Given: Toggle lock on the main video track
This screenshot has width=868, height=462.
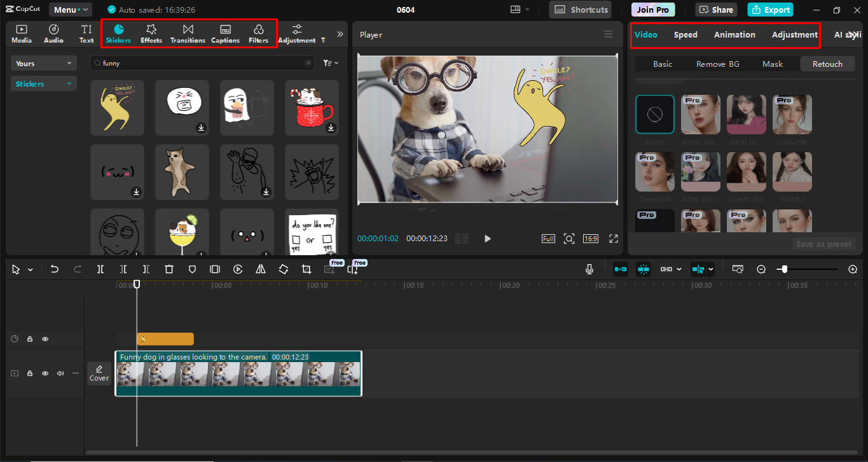Looking at the screenshot, I should click(30, 374).
